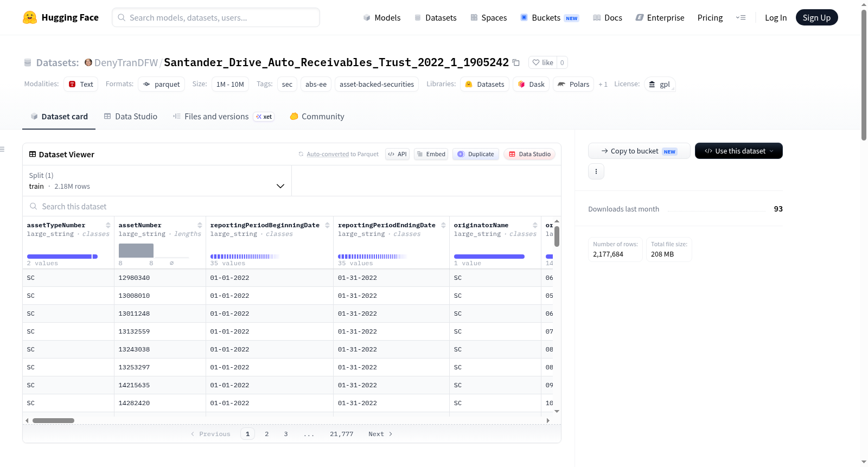
Task: Click the Hugging Face logo icon
Action: coord(30,17)
